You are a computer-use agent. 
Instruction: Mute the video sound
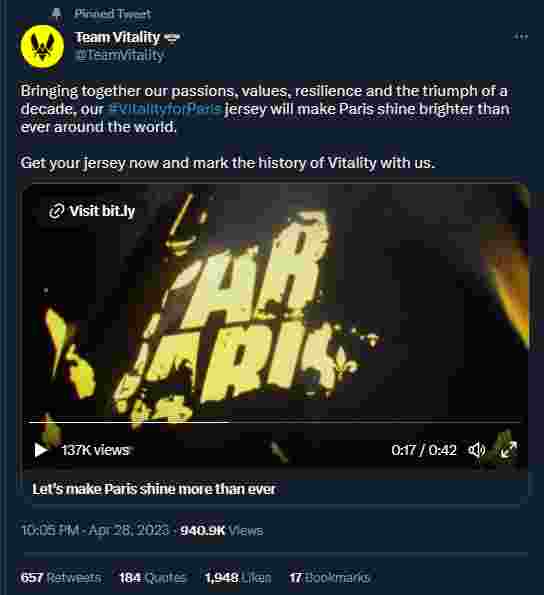coord(476,450)
